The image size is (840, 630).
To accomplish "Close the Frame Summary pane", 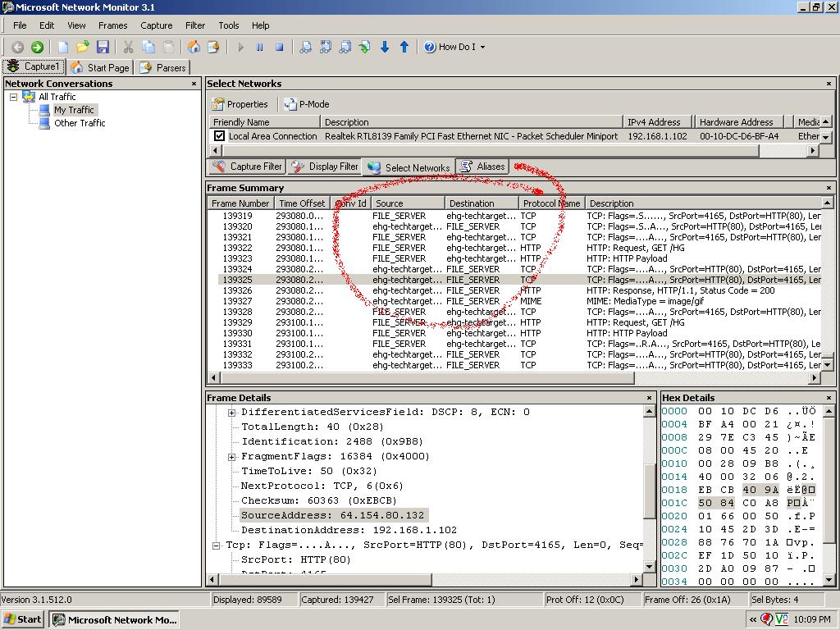I will click(x=829, y=188).
